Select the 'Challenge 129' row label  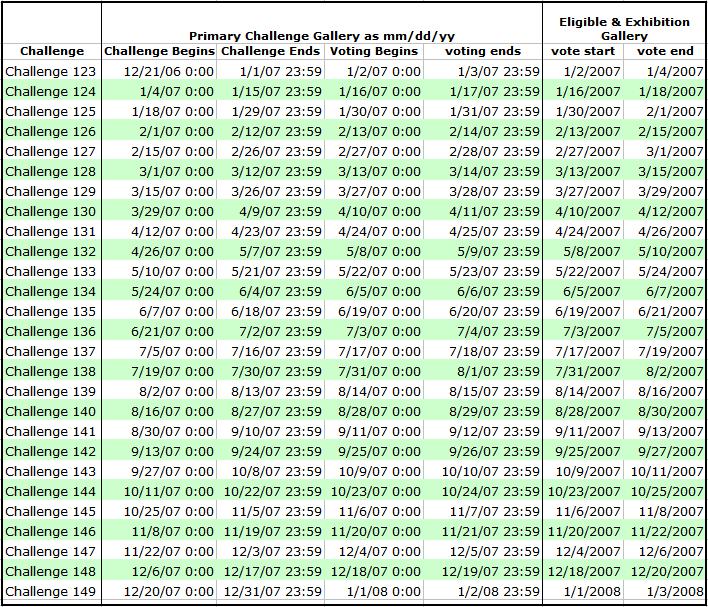[51, 191]
